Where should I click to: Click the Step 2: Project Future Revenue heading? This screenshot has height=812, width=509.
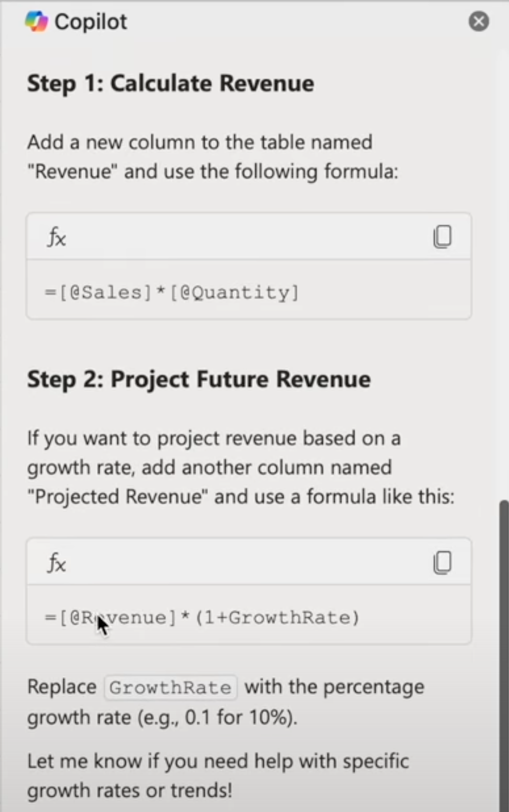pyautogui.click(x=198, y=379)
